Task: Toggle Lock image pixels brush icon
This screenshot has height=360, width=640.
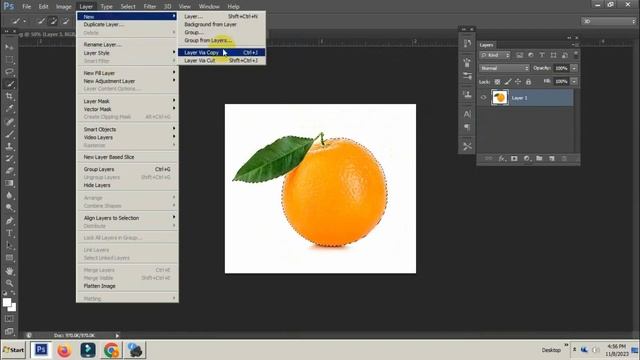Action: (x=508, y=82)
